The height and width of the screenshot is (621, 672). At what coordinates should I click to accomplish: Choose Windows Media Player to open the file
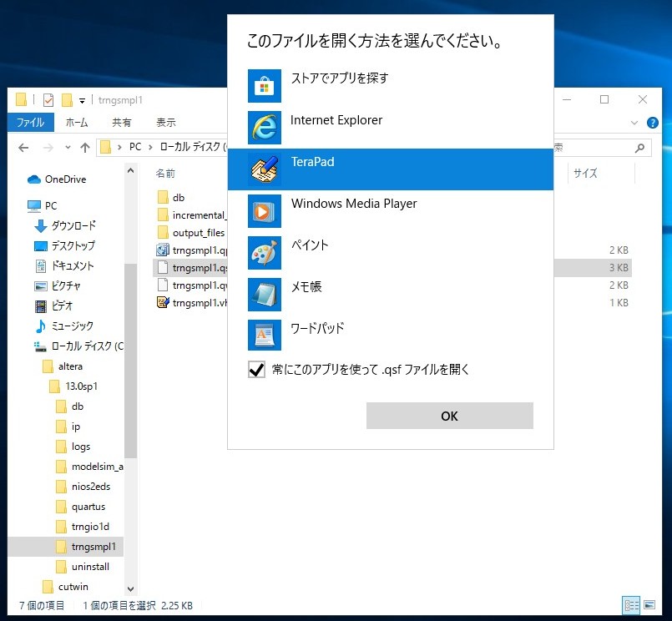click(391, 211)
